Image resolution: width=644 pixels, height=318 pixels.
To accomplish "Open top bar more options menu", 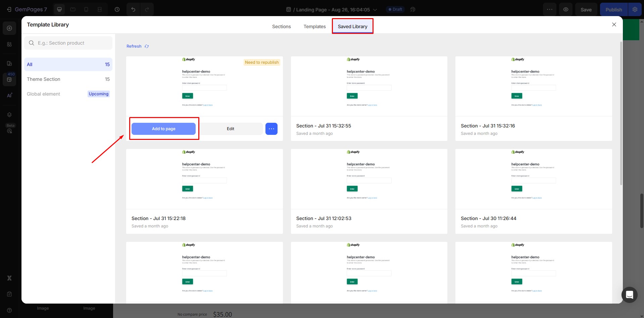I will pyautogui.click(x=549, y=9).
